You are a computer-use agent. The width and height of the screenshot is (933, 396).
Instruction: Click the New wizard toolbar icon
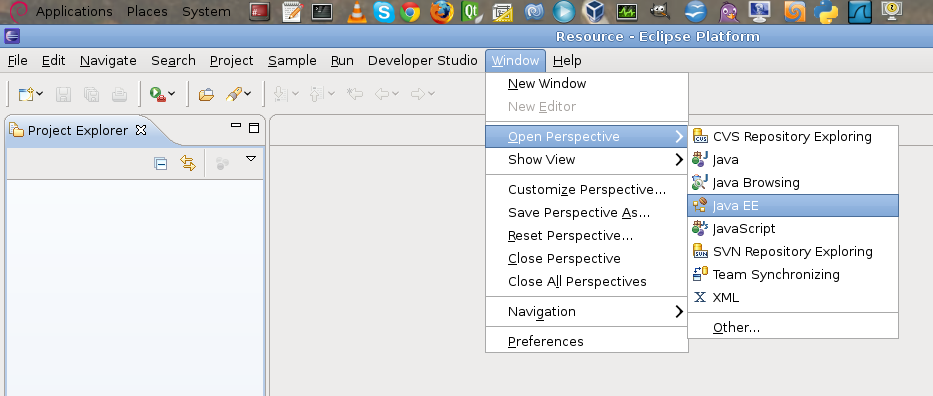[26, 94]
